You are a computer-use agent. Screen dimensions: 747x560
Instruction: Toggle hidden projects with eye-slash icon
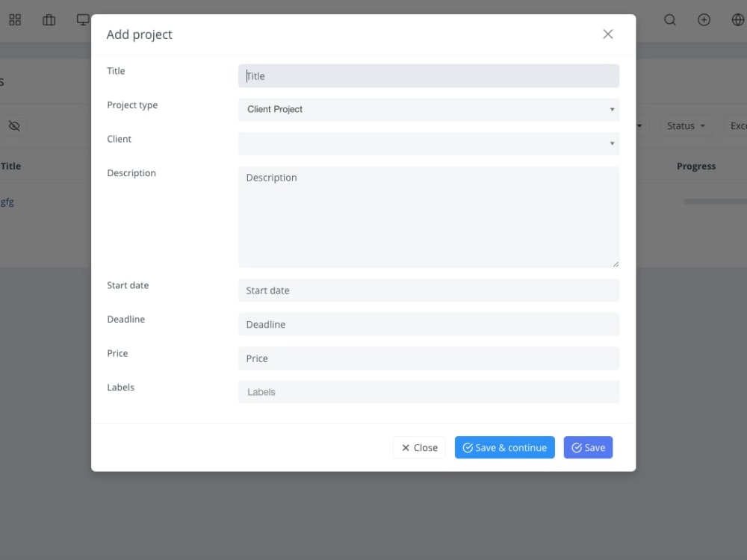(14, 125)
